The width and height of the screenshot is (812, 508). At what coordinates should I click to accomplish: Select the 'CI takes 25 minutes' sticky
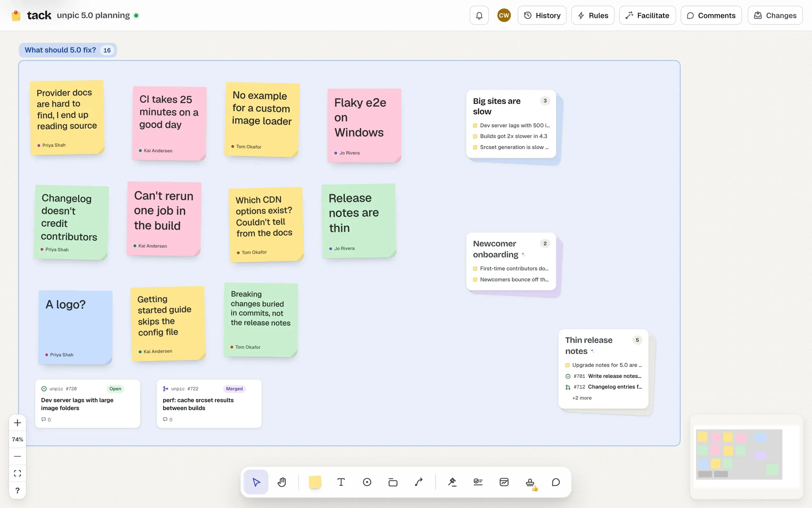coord(169,123)
